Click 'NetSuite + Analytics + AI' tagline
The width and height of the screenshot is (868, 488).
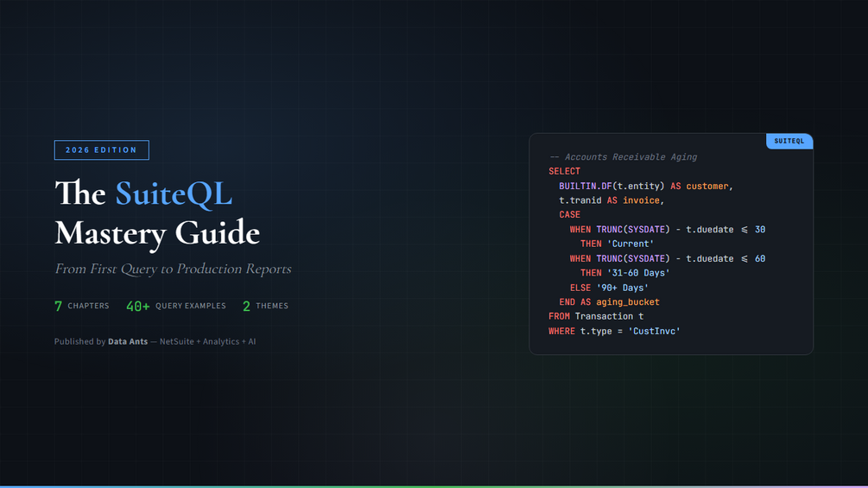click(x=207, y=341)
